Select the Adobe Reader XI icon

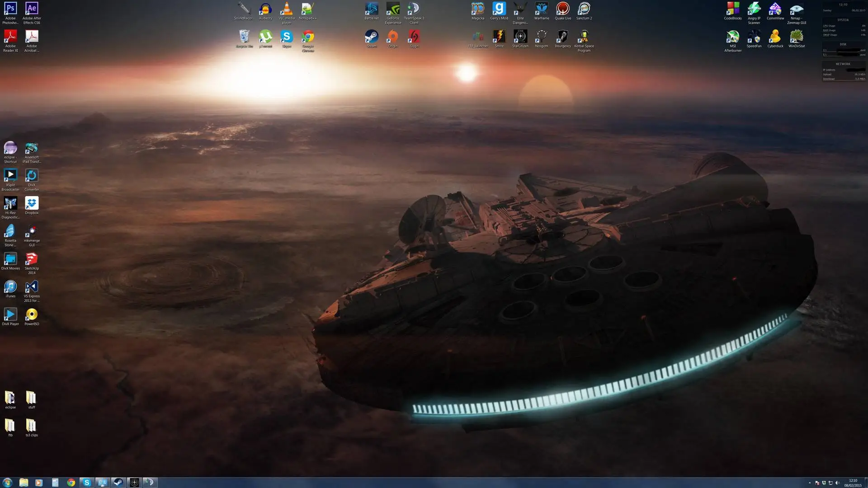pyautogui.click(x=10, y=41)
